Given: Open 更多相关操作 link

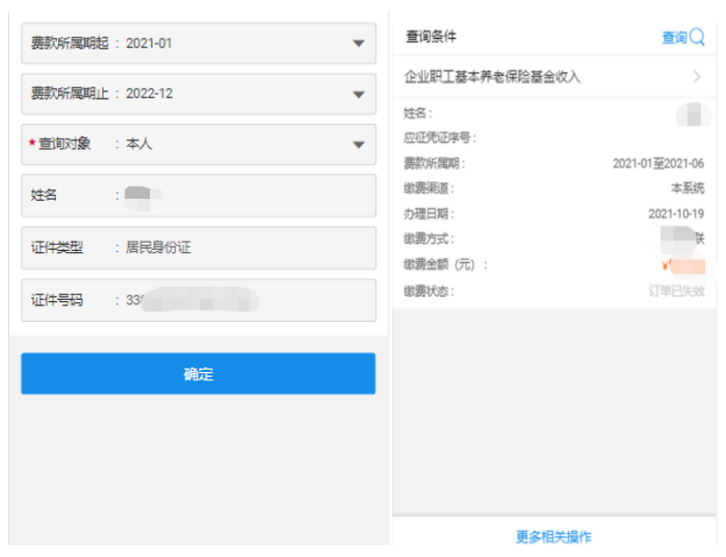Looking at the screenshot, I should pos(554,537).
